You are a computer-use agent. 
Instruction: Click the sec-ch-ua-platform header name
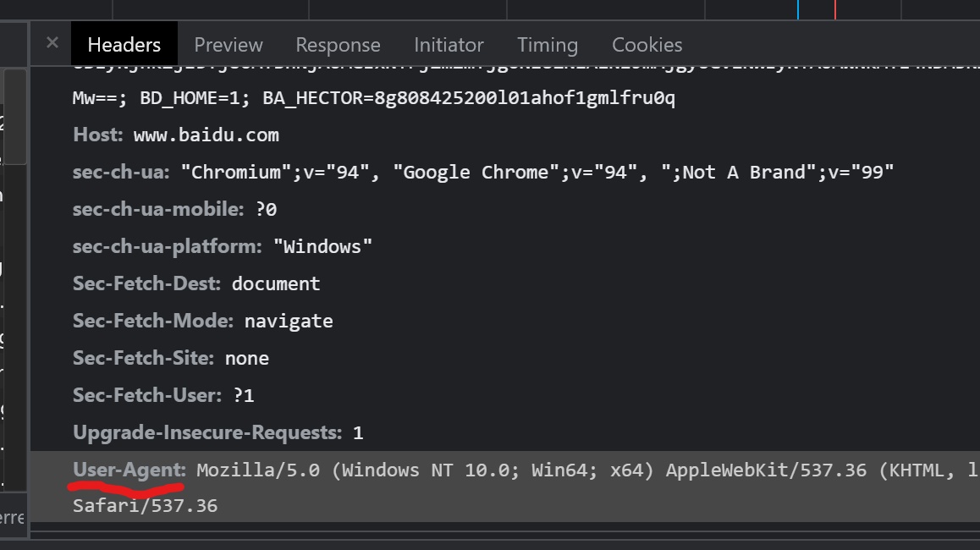point(168,246)
